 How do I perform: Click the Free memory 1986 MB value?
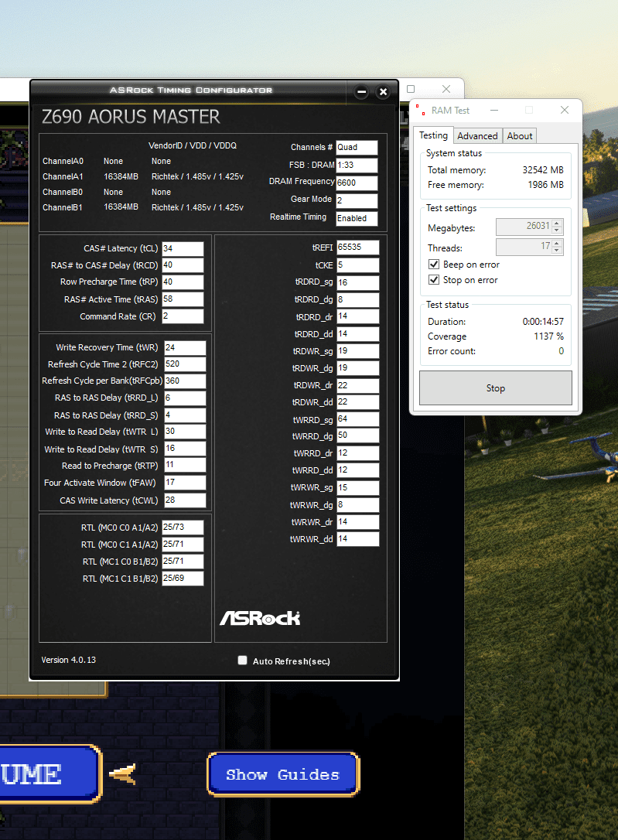point(546,185)
